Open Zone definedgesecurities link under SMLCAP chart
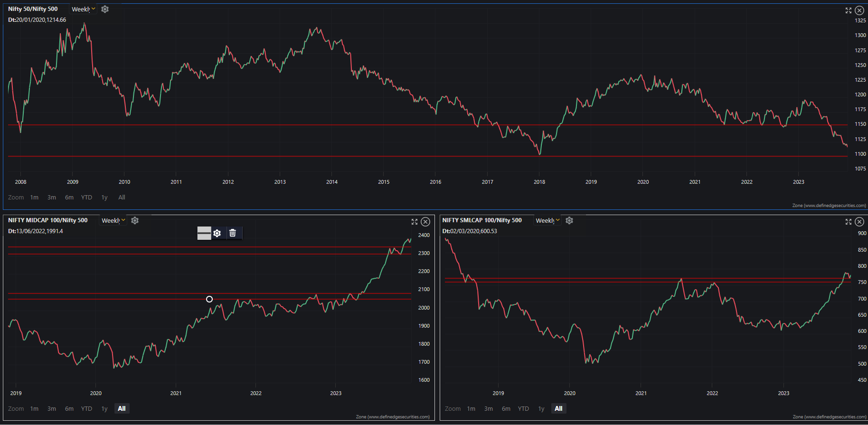 (x=830, y=417)
